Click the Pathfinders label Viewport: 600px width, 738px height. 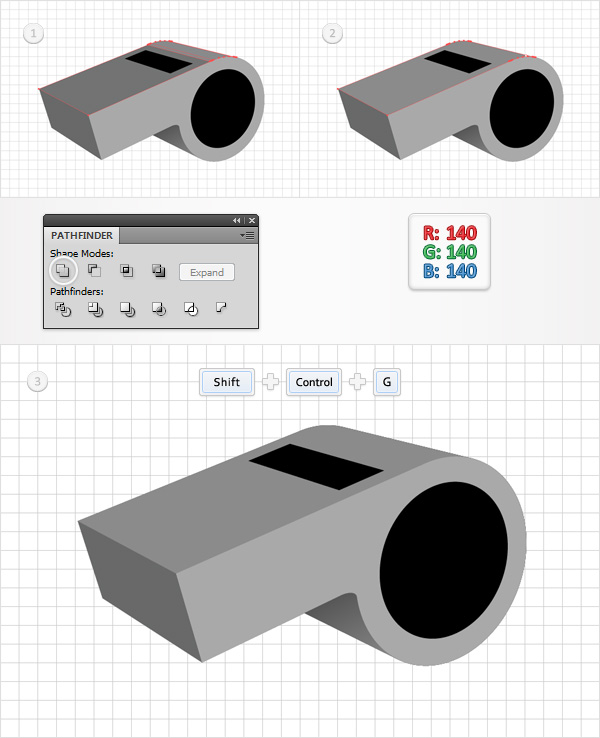point(77,292)
